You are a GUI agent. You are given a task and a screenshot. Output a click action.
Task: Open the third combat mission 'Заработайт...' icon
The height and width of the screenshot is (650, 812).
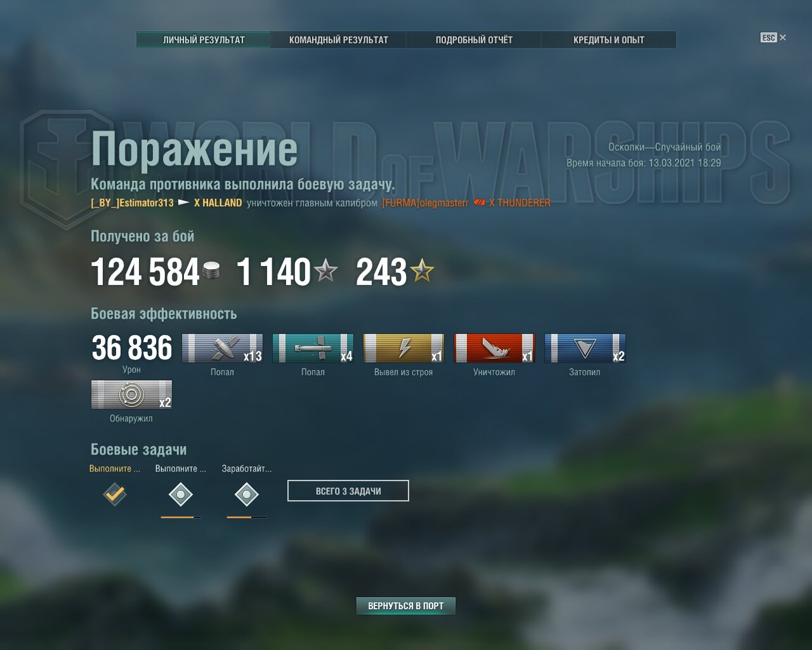point(247,494)
